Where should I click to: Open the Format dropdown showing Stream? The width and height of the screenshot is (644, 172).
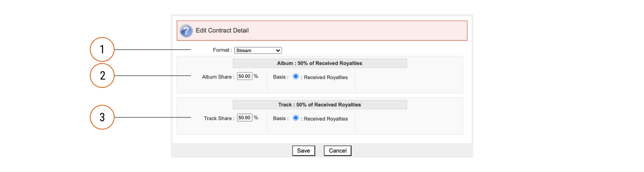258,50
